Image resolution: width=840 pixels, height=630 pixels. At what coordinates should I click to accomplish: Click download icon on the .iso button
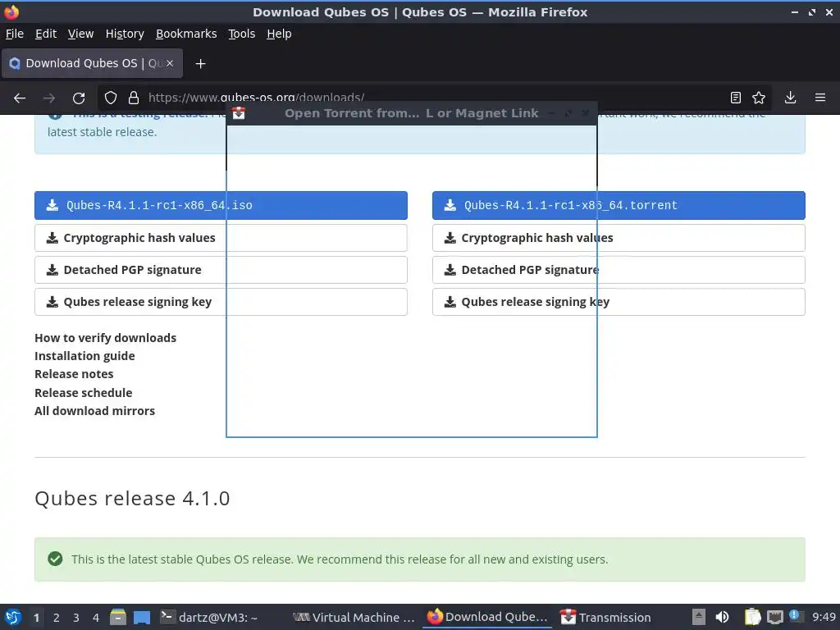(x=52, y=205)
